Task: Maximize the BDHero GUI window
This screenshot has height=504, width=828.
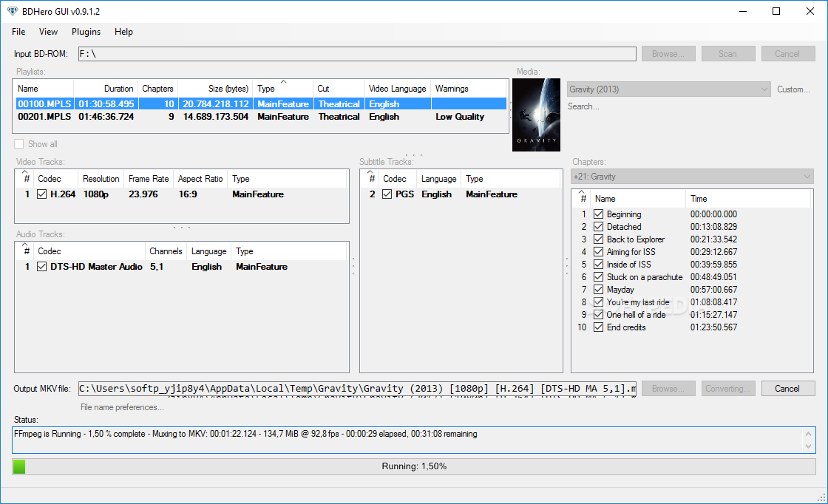Action: [x=776, y=11]
